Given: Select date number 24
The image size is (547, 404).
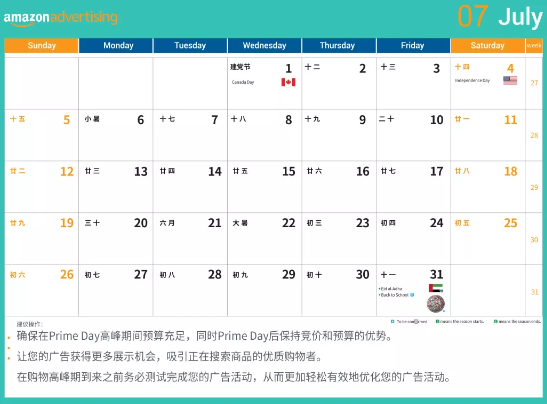Looking at the screenshot, I should coord(437,223).
